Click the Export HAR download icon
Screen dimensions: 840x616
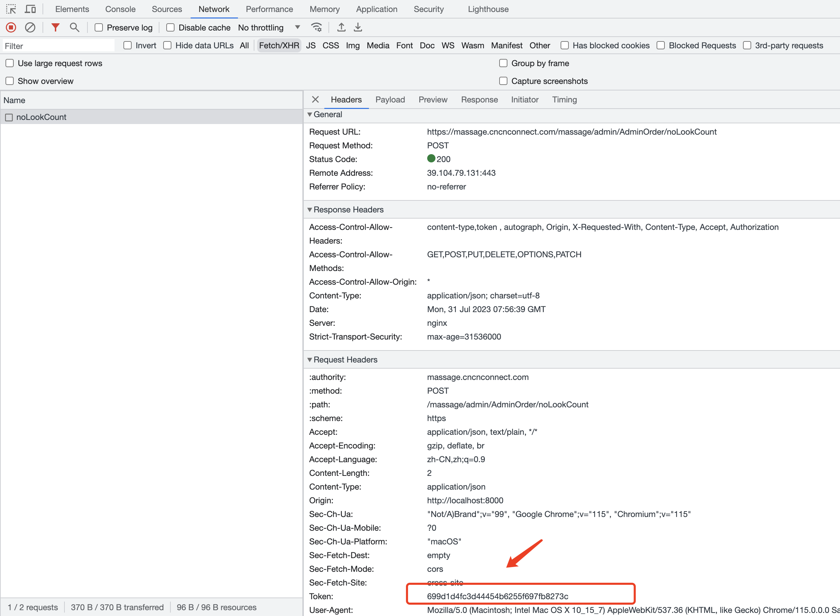(x=358, y=27)
